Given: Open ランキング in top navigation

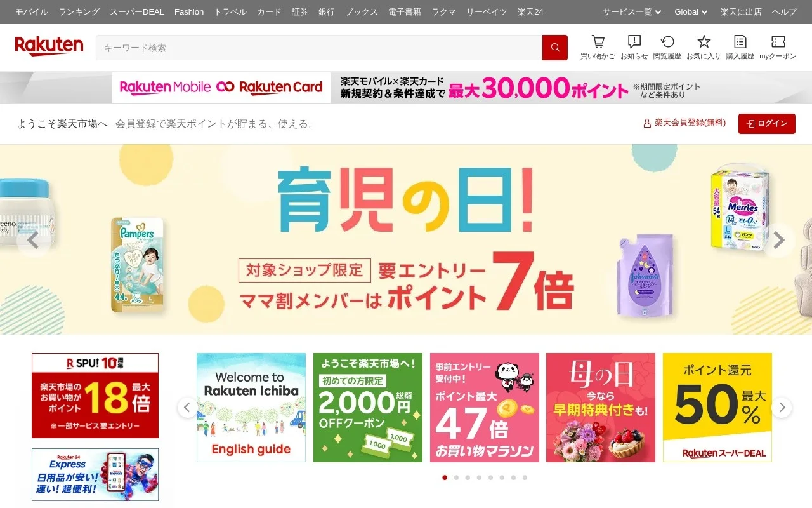Looking at the screenshot, I should click(x=79, y=12).
